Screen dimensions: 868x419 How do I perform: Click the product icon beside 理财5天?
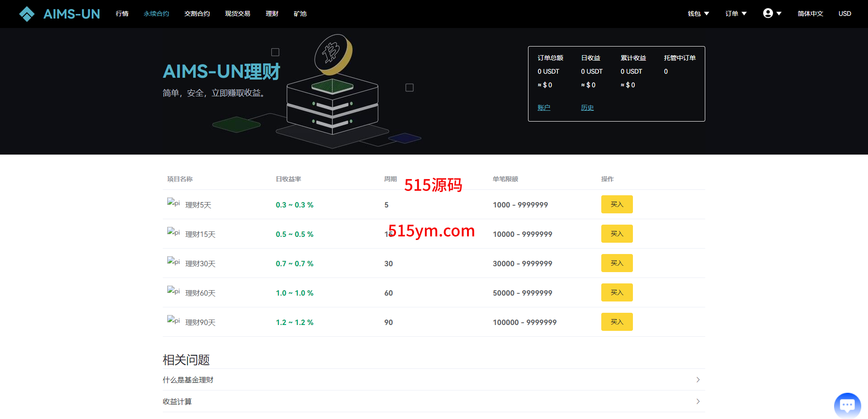point(173,203)
